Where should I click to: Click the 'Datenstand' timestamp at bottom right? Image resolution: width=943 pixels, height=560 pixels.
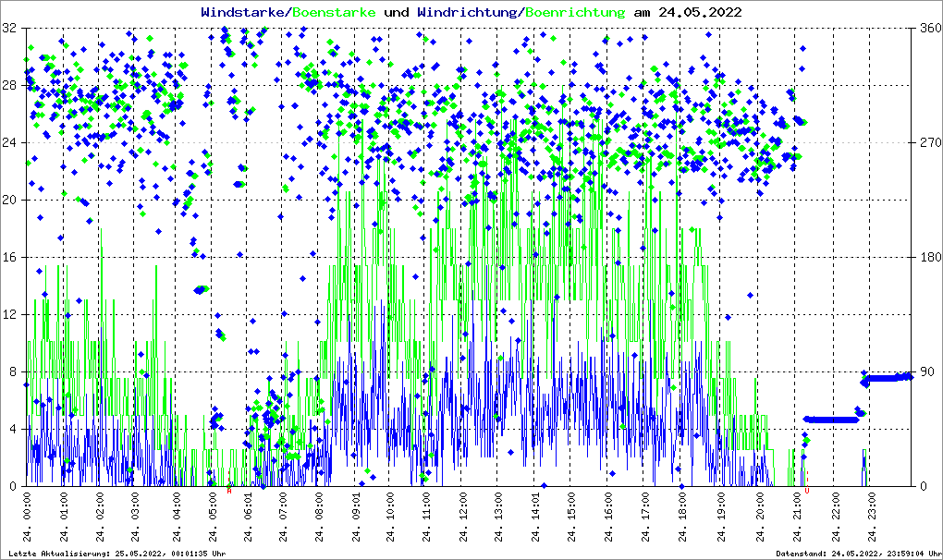tap(857, 554)
